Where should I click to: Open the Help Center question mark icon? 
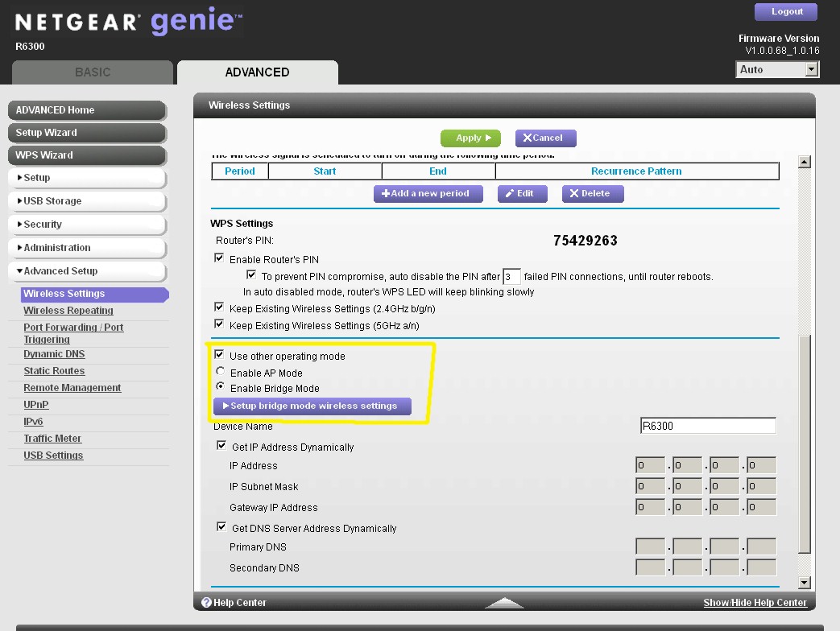pyautogui.click(x=206, y=603)
